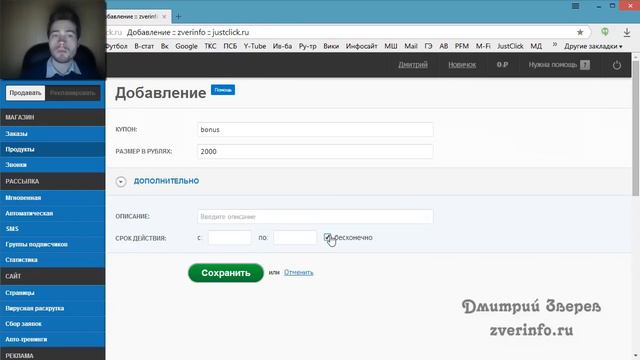The image size is (640, 360).
Task: Focus the Купон input field
Action: coord(315,129)
